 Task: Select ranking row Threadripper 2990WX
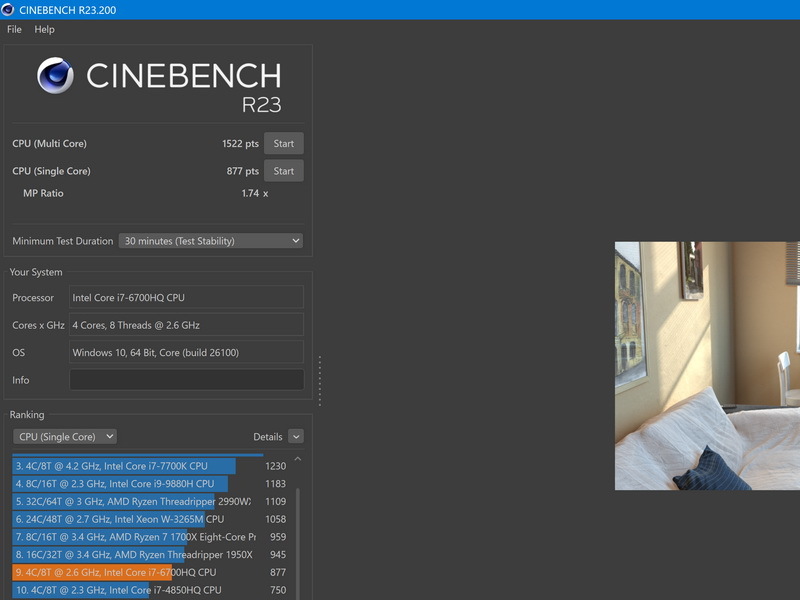150,502
